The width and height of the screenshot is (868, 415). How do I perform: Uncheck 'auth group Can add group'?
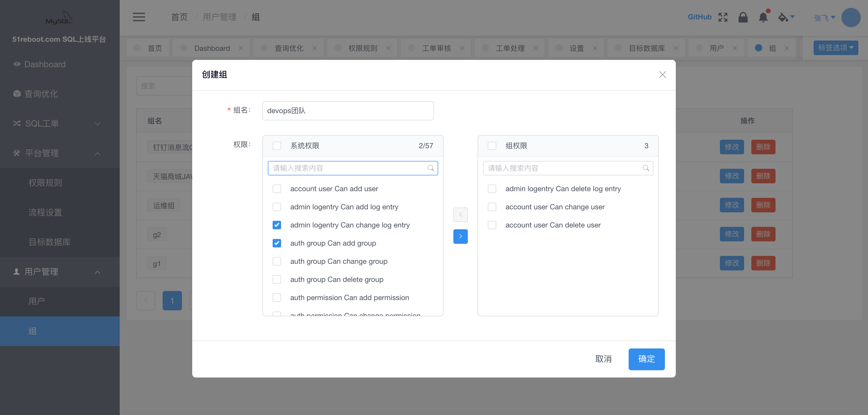[x=277, y=243]
